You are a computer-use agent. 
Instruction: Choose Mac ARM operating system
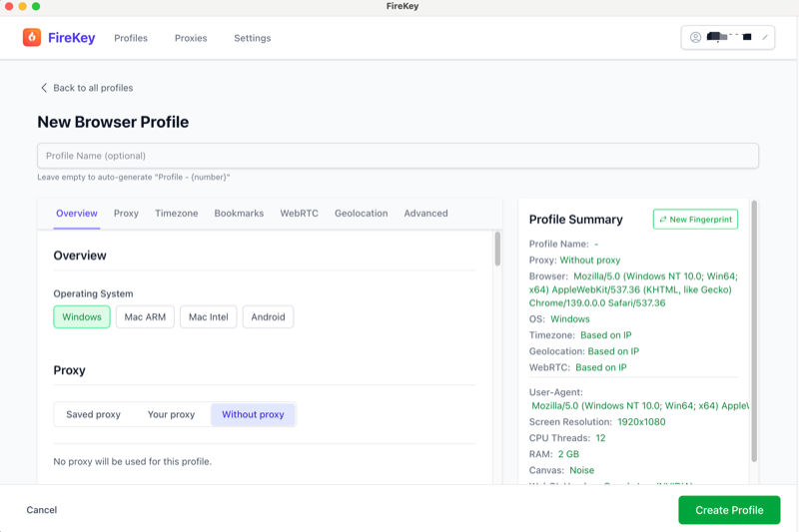pos(145,317)
